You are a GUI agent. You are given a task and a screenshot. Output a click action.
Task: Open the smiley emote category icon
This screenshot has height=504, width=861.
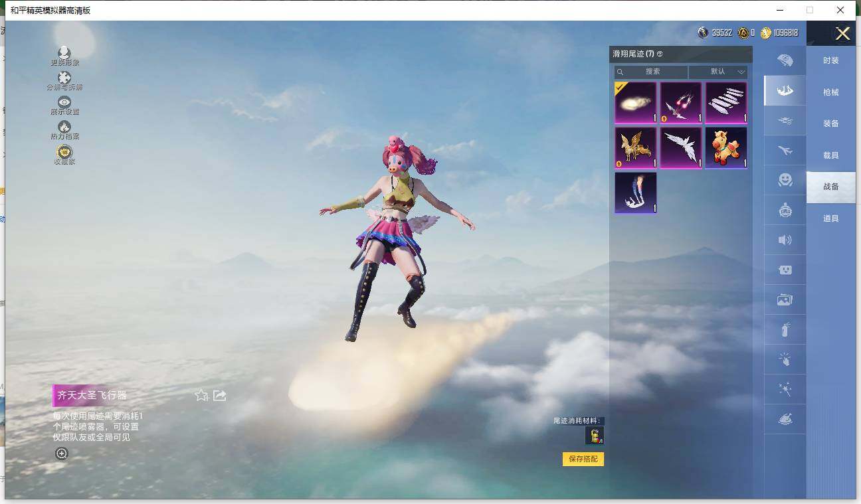tap(785, 180)
